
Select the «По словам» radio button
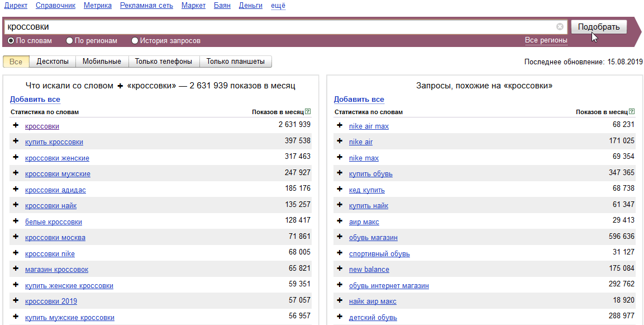pyautogui.click(x=11, y=41)
